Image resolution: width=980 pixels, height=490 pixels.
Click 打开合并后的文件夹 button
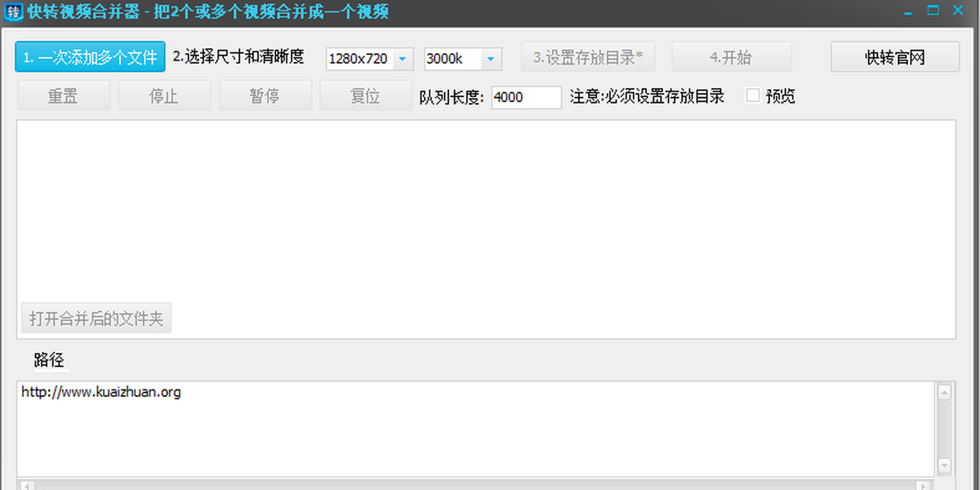pos(96,318)
